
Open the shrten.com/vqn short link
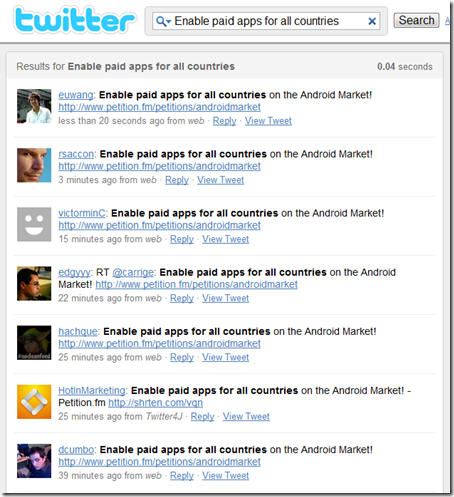coord(155,403)
